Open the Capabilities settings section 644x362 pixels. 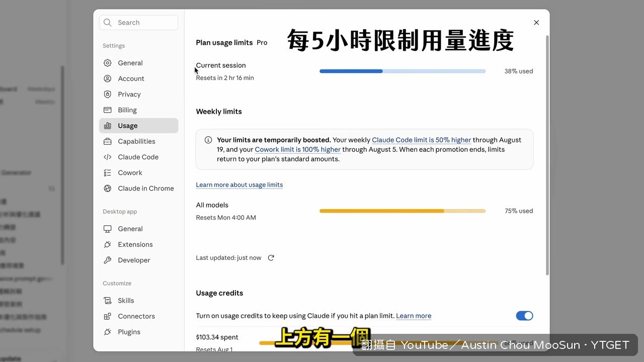(138, 141)
